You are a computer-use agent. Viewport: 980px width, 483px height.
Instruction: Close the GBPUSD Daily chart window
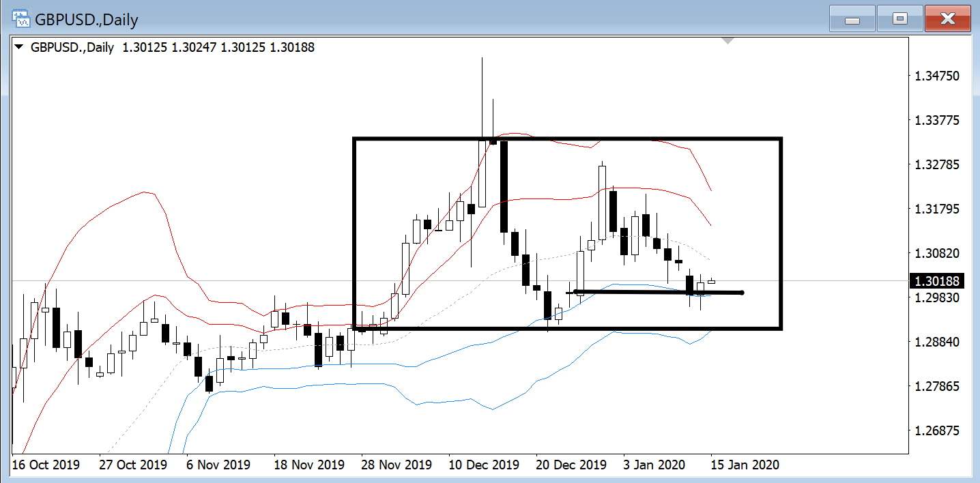click(947, 19)
